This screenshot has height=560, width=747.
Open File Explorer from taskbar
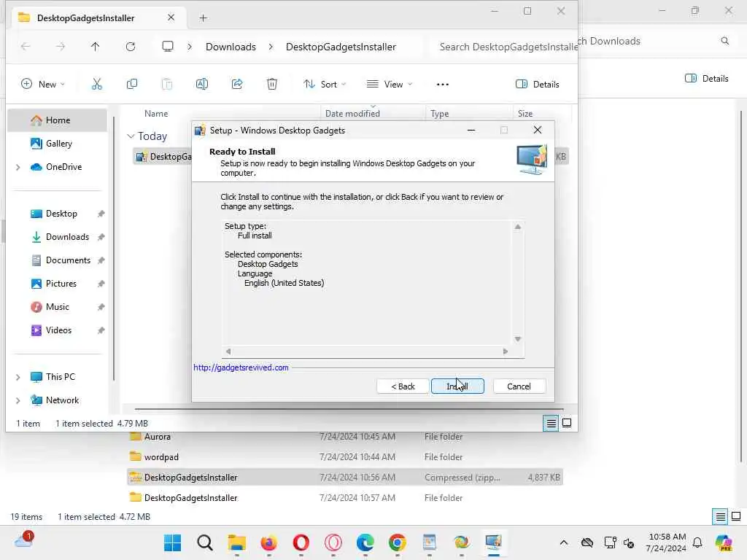(x=237, y=542)
